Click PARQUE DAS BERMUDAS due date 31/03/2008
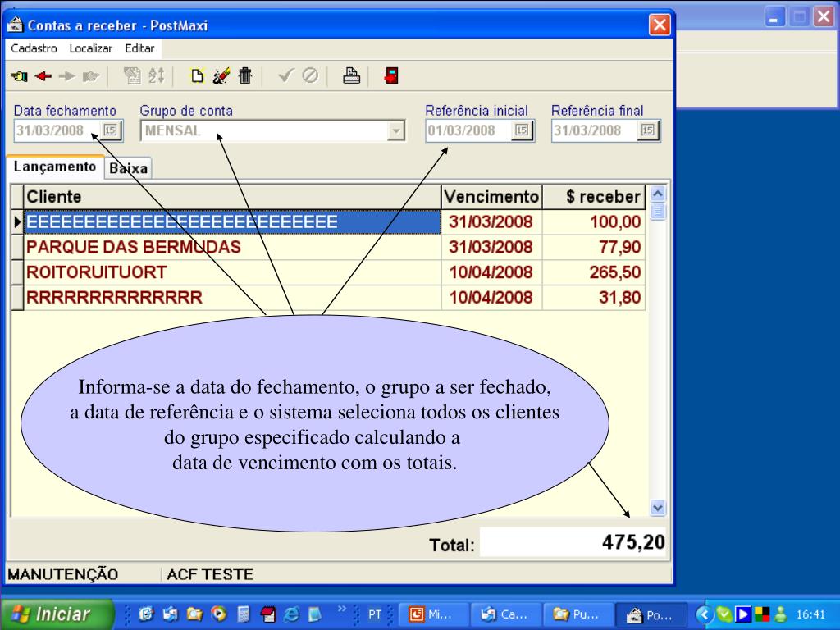The width and height of the screenshot is (840, 630). pos(491,247)
